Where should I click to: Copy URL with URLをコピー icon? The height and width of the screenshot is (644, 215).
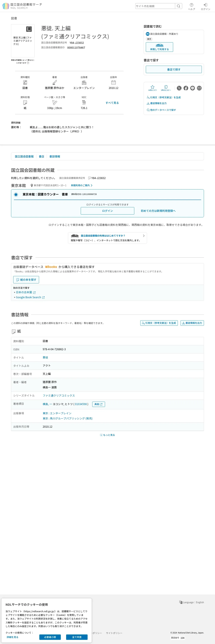(166, 88)
